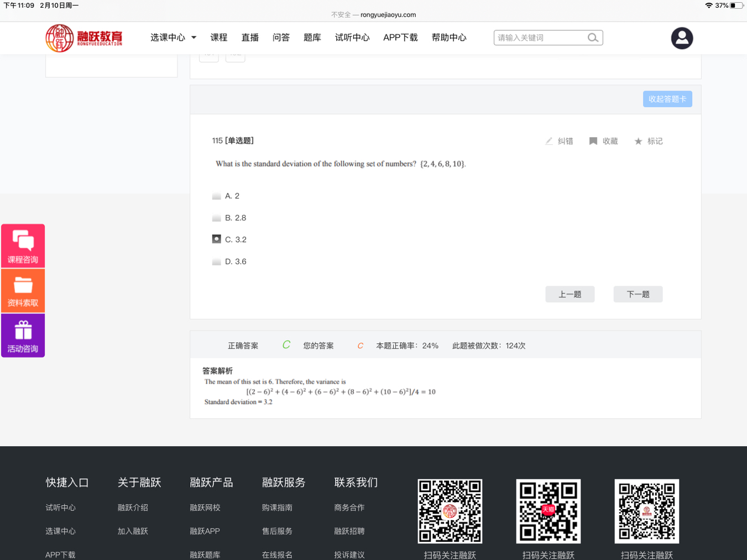Go to next question 下一题

pyautogui.click(x=638, y=294)
